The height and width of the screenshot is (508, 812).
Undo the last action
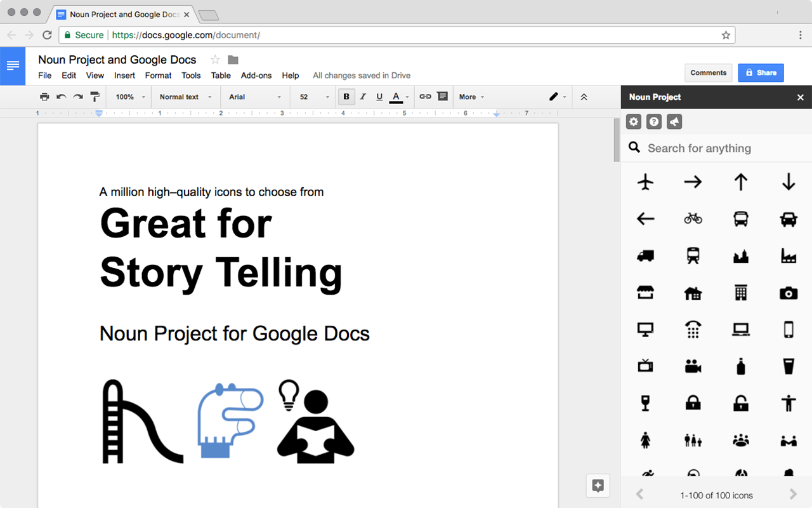(x=61, y=97)
